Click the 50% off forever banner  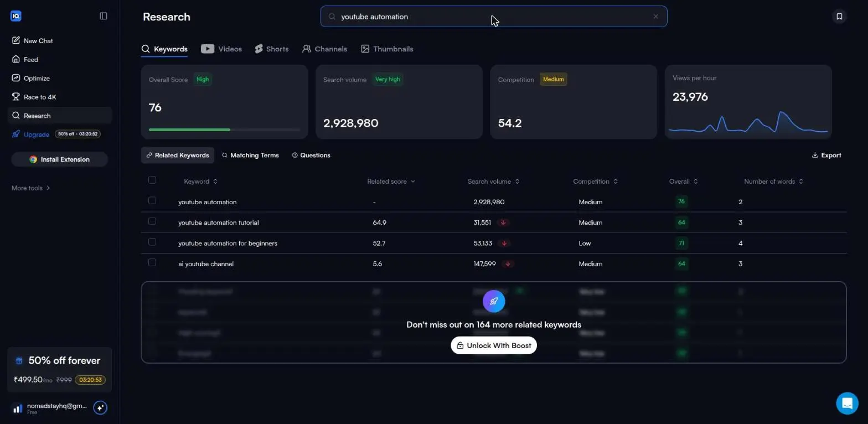pos(60,371)
